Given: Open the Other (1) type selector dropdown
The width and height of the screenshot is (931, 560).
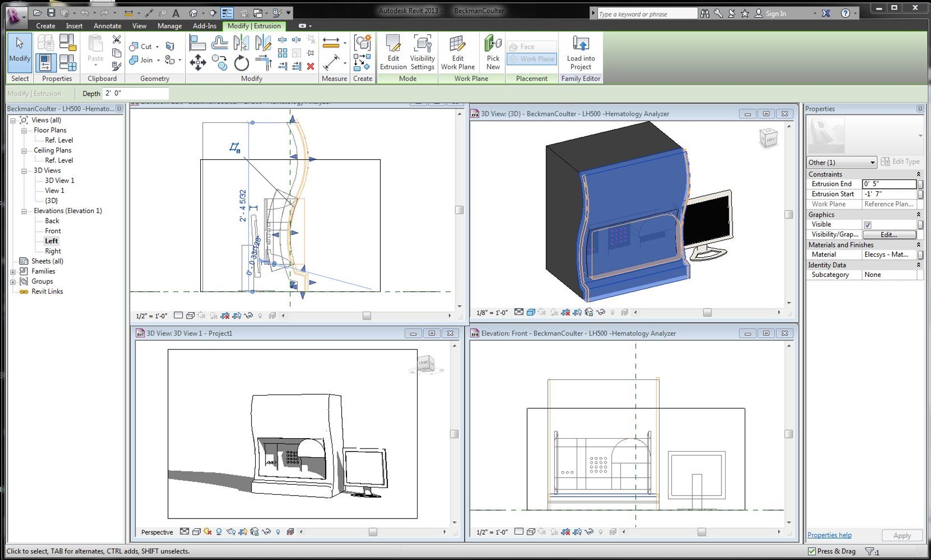Looking at the screenshot, I should pos(841,162).
